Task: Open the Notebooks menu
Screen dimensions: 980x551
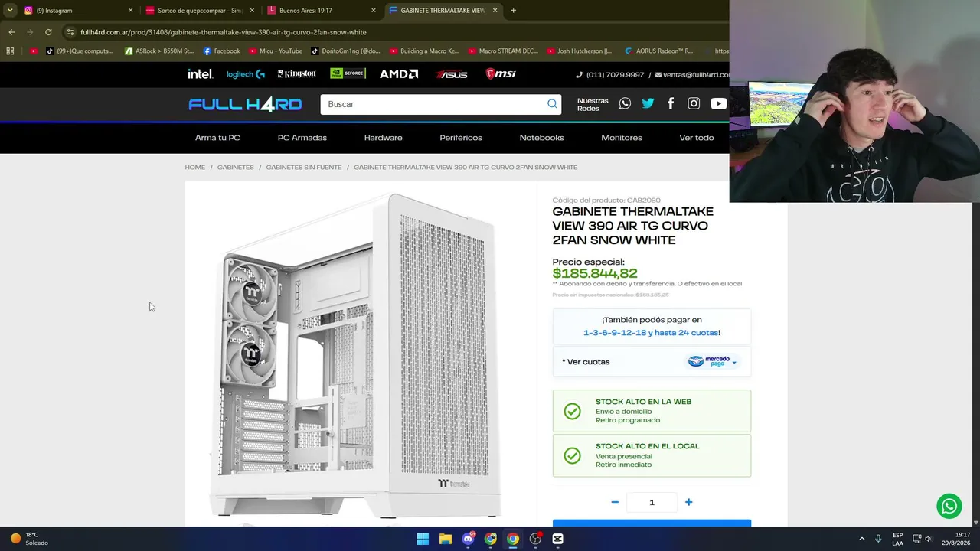Action: coord(541,138)
